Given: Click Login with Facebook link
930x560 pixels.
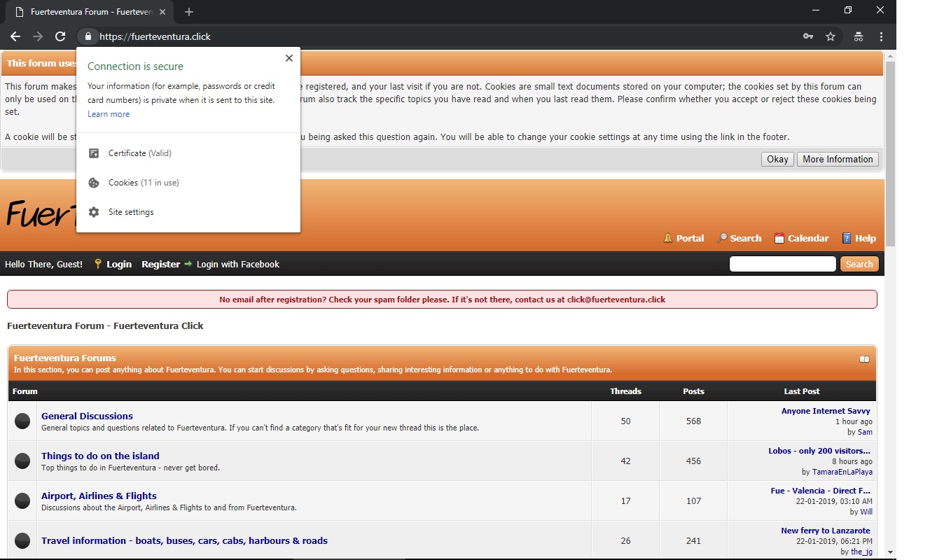Looking at the screenshot, I should coord(237,264).
